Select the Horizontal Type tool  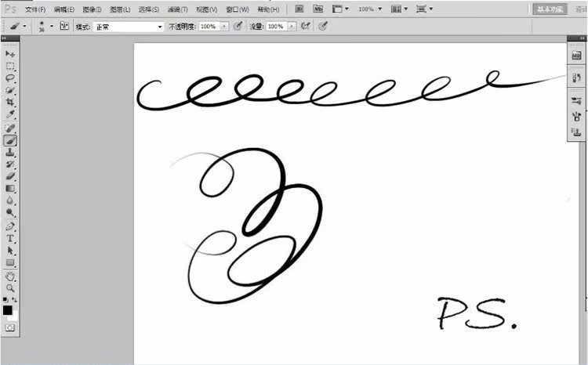pos(9,238)
